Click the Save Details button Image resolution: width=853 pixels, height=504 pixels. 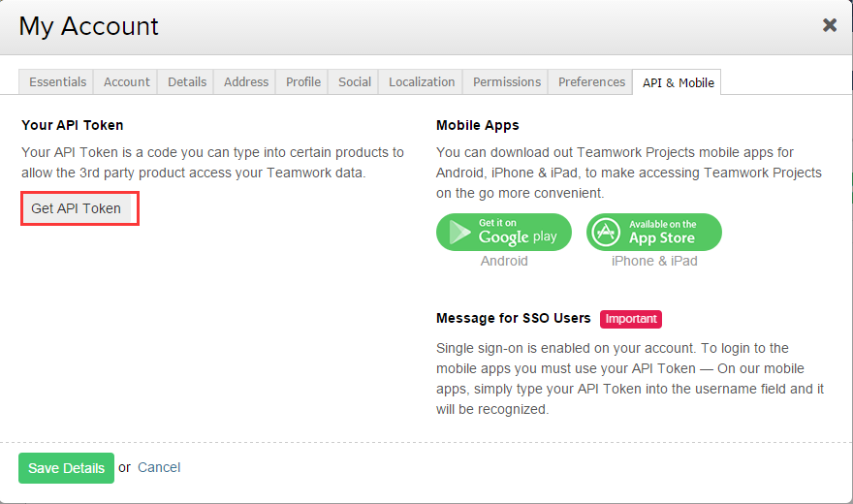(66, 468)
